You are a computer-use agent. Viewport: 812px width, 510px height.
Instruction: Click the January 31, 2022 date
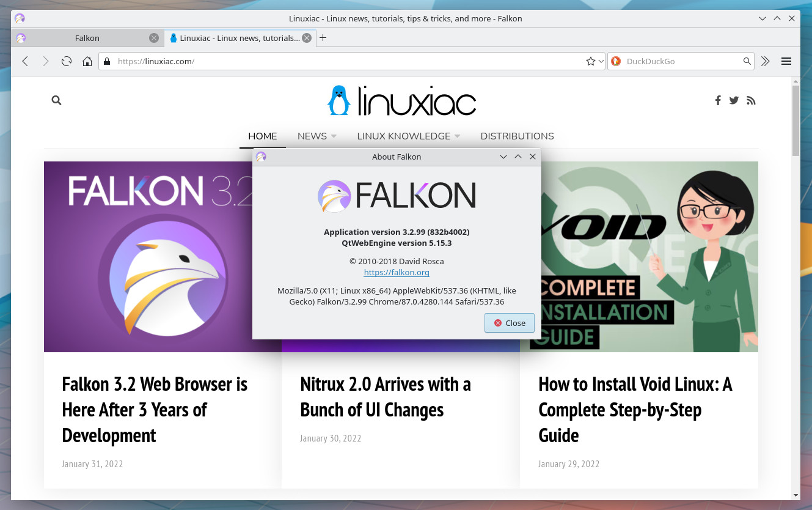pyautogui.click(x=92, y=464)
